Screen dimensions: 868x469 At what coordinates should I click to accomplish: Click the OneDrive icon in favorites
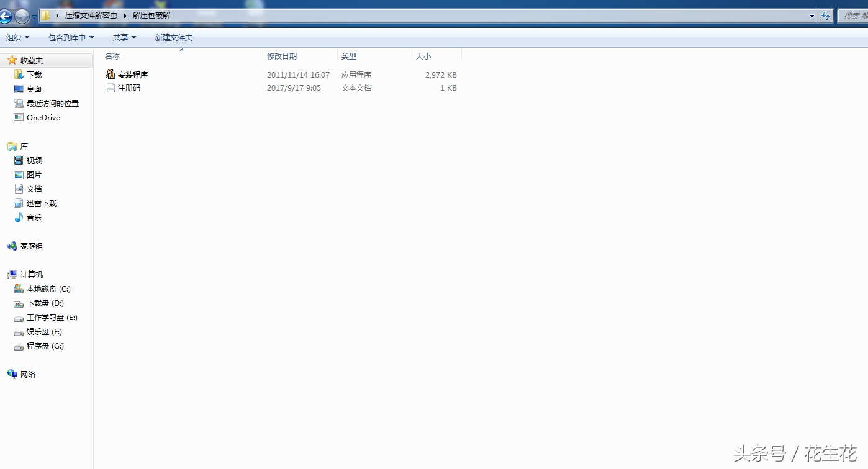pyautogui.click(x=19, y=117)
